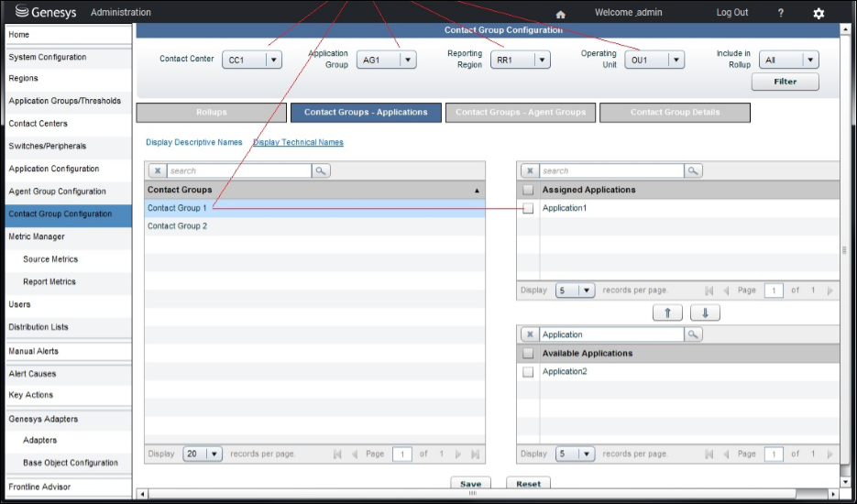Run the Available Applications search magnifier
Viewport: 857px width, 504px height.
pyautogui.click(x=693, y=334)
